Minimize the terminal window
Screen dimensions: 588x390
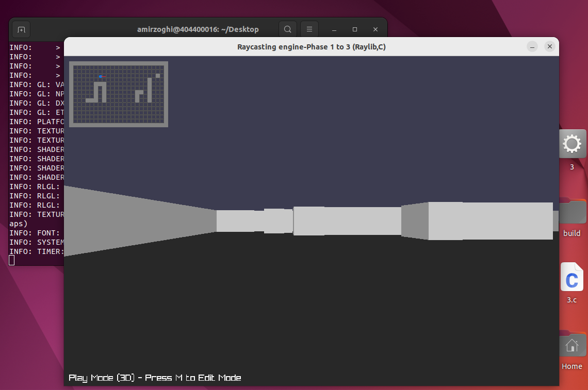pos(334,29)
